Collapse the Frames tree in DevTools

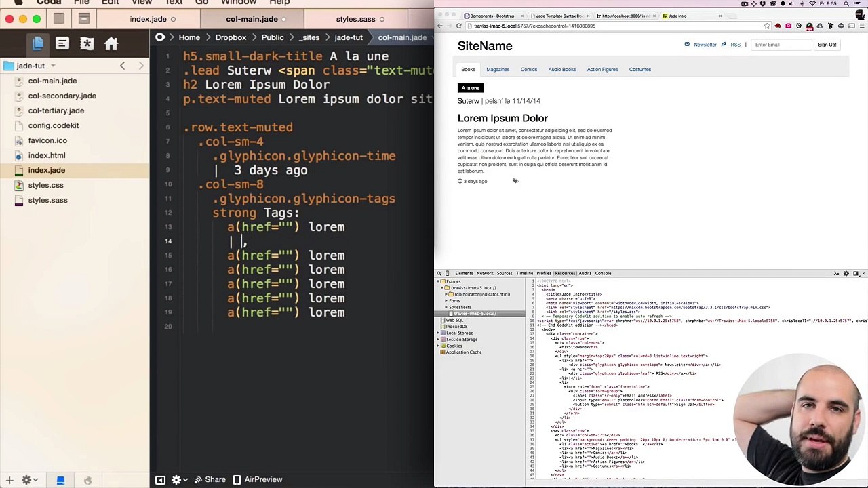[438, 281]
